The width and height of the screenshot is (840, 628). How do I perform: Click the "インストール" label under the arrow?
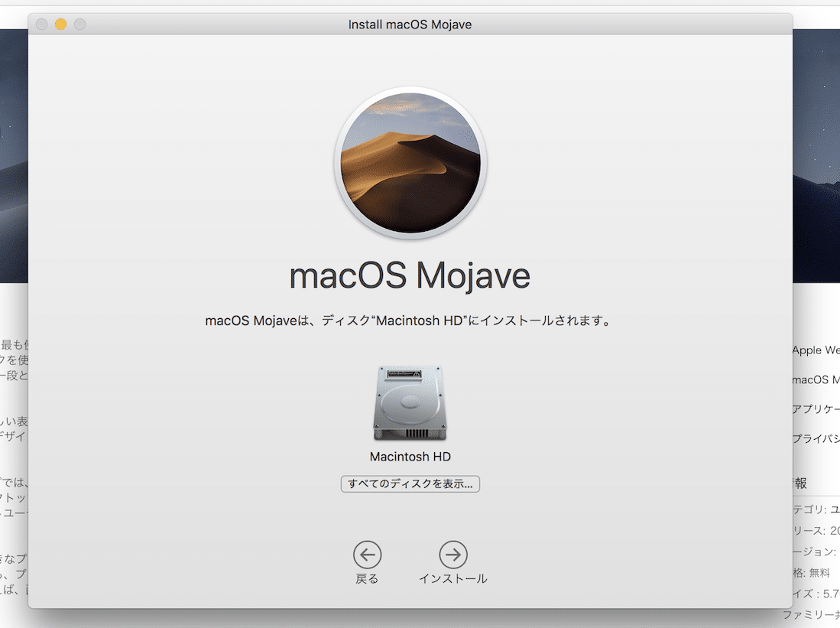tap(453, 578)
